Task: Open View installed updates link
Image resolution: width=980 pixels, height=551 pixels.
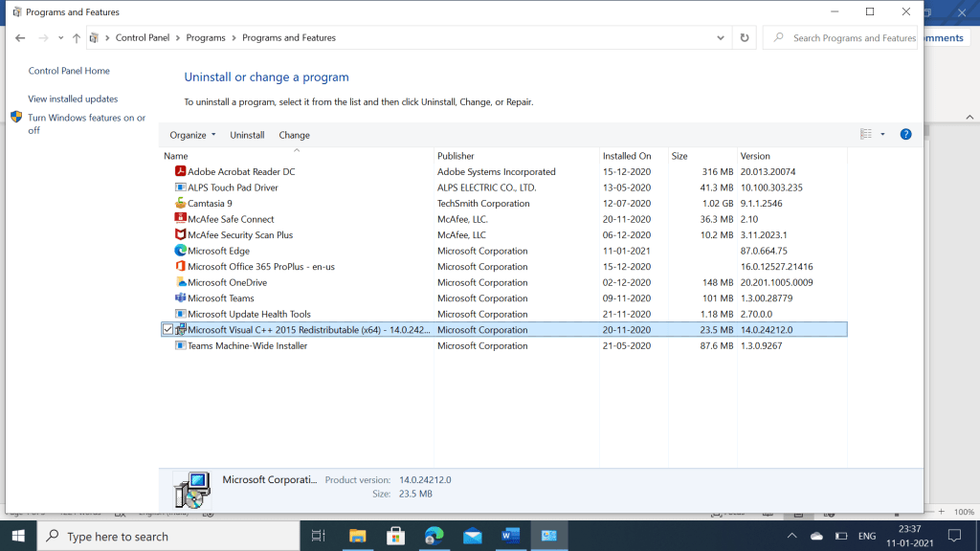Action: (73, 99)
